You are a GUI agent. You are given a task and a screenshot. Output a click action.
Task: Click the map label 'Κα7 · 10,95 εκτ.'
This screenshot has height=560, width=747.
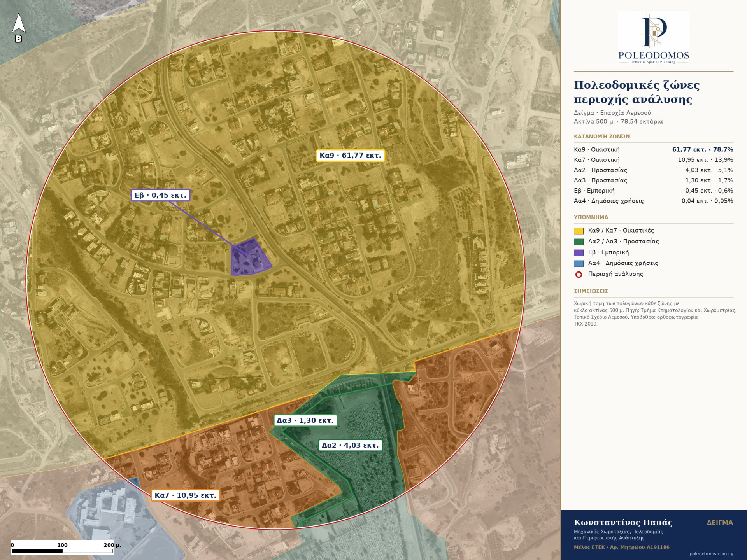pos(185,495)
